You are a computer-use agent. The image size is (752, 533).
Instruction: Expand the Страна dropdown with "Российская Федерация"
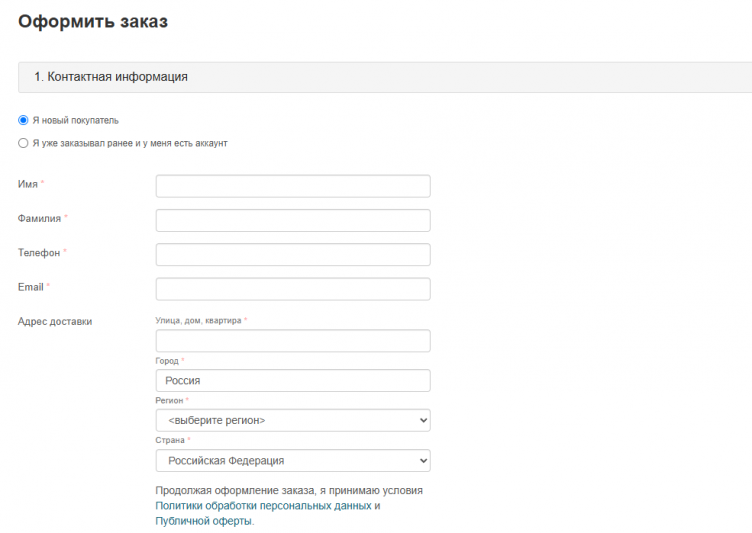click(293, 460)
